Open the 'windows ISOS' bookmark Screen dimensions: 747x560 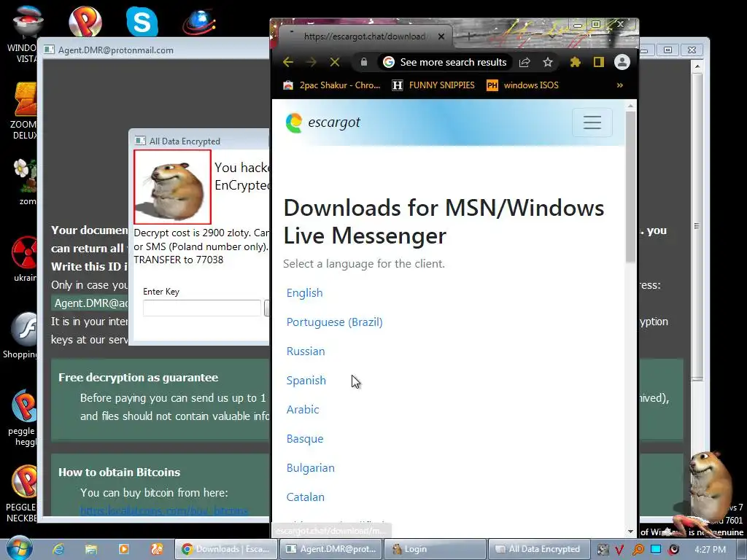pyautogui.click(x=522, y=85)
